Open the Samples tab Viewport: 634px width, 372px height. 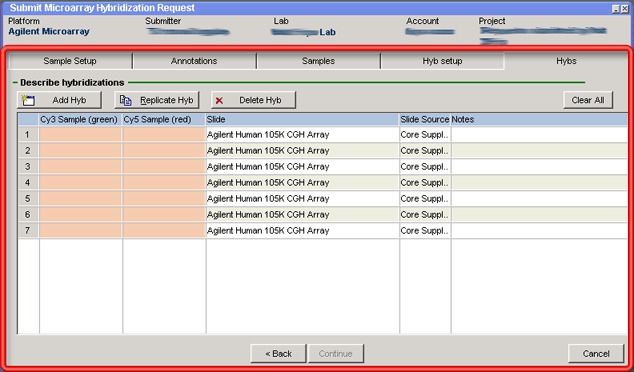(318, 61)
